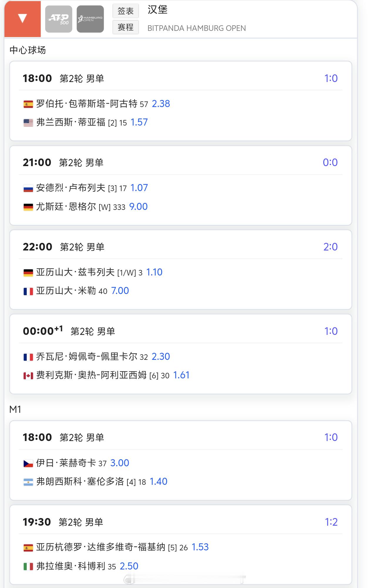Screen dimensions: 370x588
Task: Open the ATP 500 logo icon
Action: (59, 19)
